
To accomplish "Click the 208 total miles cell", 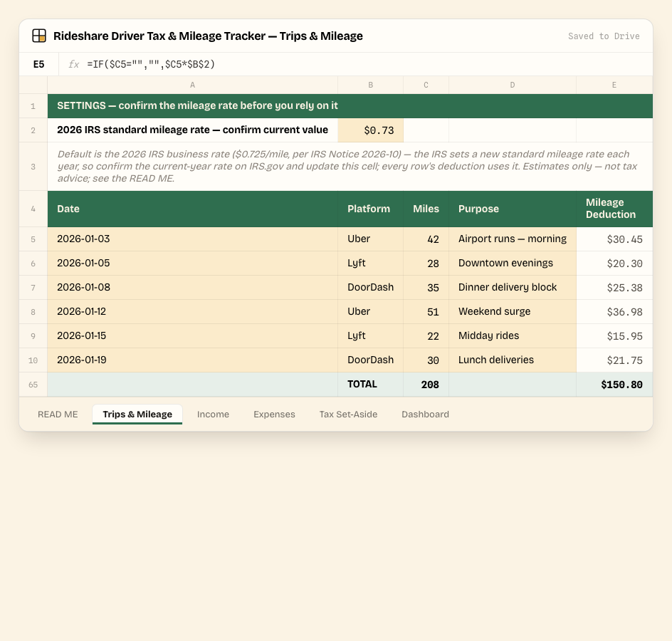I will pos(426,385).
